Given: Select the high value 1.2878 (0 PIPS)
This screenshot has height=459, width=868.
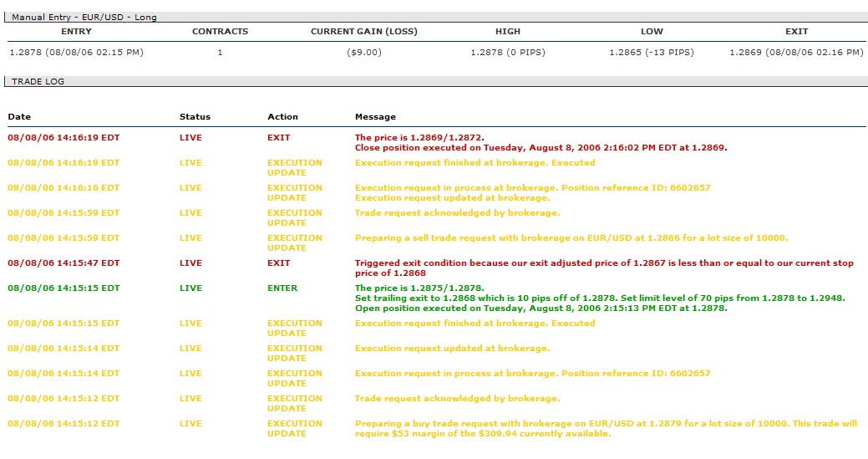Looking at the screenshot, I should (508, 52).
